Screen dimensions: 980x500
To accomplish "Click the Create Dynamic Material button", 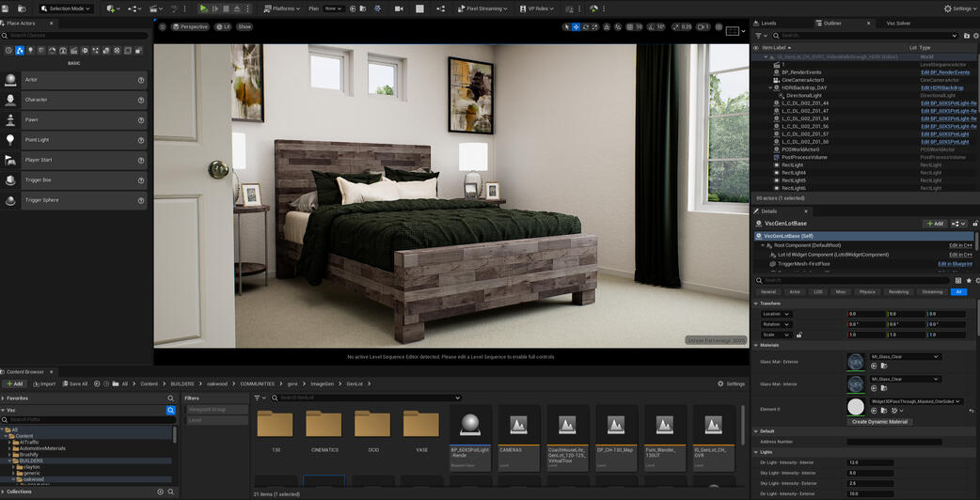I will pos(879,422).
